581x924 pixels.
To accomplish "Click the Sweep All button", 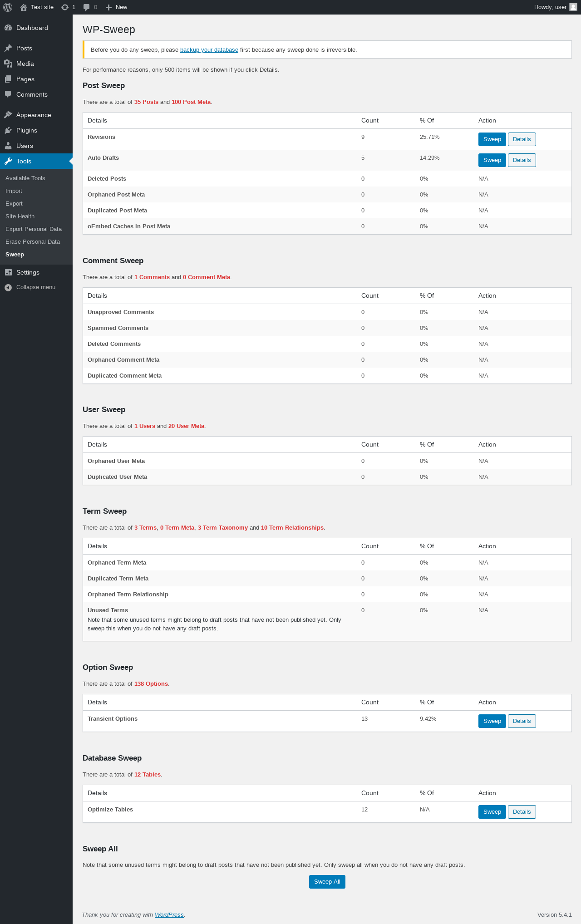I will coord(327,882).
